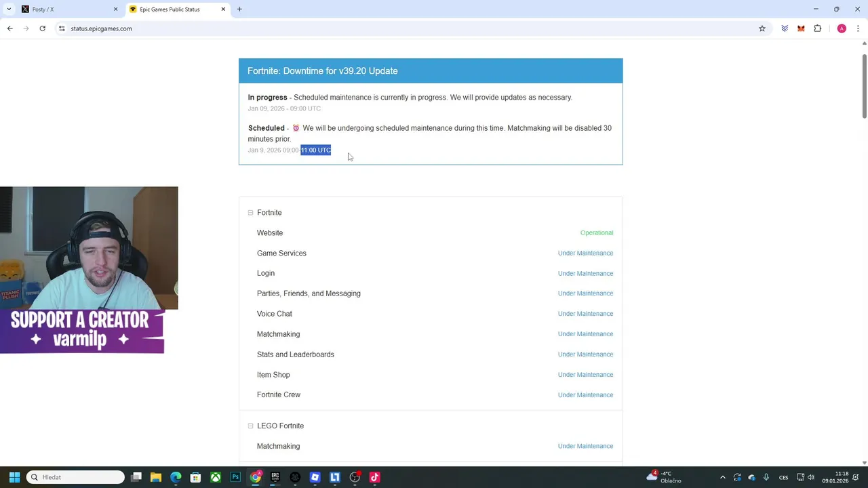Open File Explorer from the taskbar
The width and height of the screenshot is (868, 488).
(x=156, y=477)
